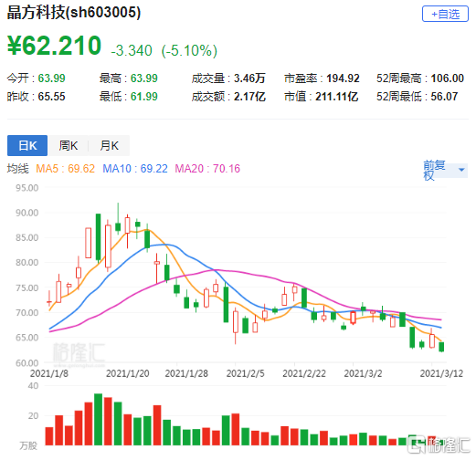Screen dimensions: 476x460
Task: Click the first red volume bar
Action: tap(49, 436)
